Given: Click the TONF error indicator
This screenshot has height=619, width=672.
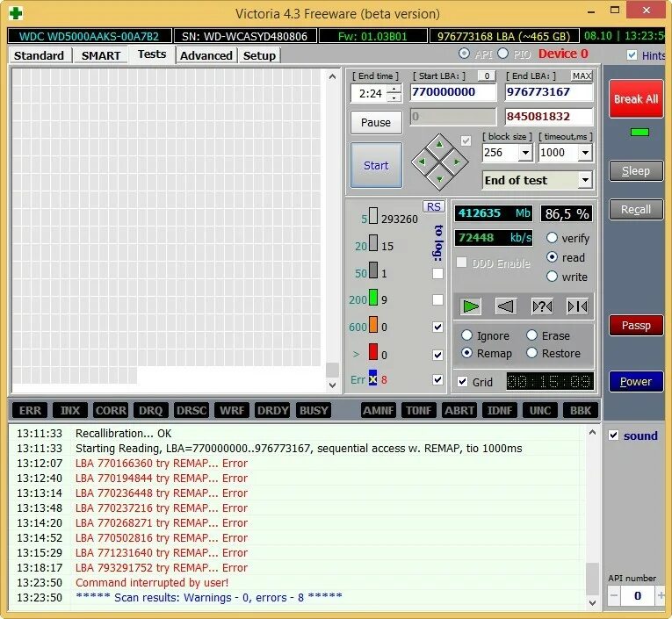Looking at the screenshot, I should [x=419, y=410].
